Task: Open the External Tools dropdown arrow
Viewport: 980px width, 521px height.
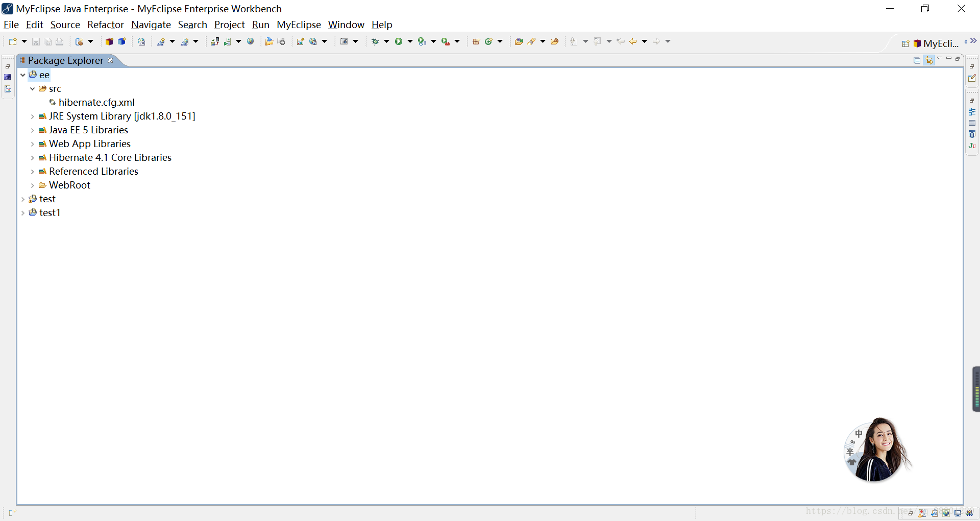Action: (x=457, y=41)
